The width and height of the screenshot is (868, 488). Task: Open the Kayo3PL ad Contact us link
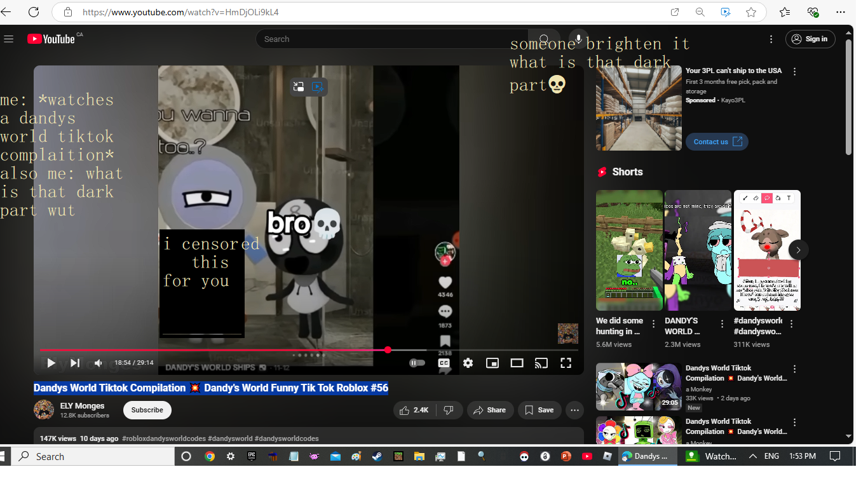(x=717, y=142)
